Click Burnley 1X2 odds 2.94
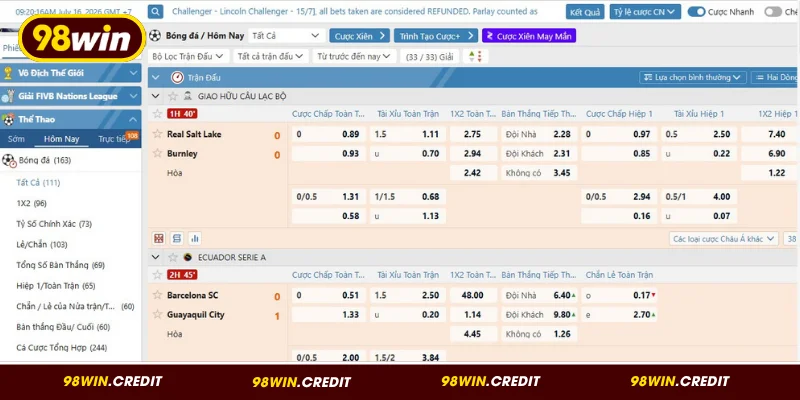The image size is (800, 400). (473, 154)
